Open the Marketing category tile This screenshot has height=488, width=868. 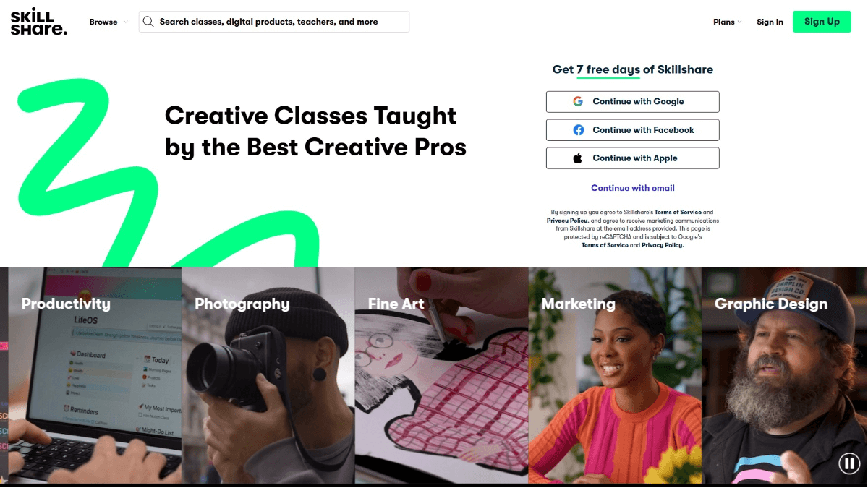(x=615, y=375)
